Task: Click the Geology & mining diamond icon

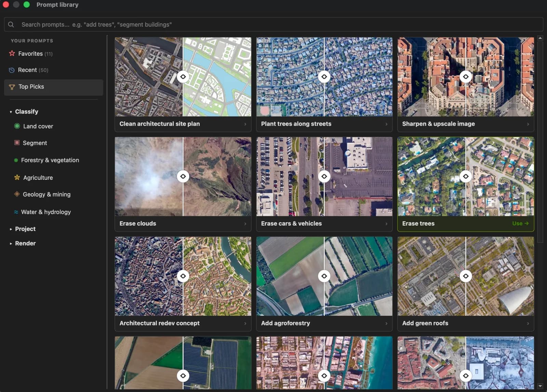Action: tap(17, 194)
